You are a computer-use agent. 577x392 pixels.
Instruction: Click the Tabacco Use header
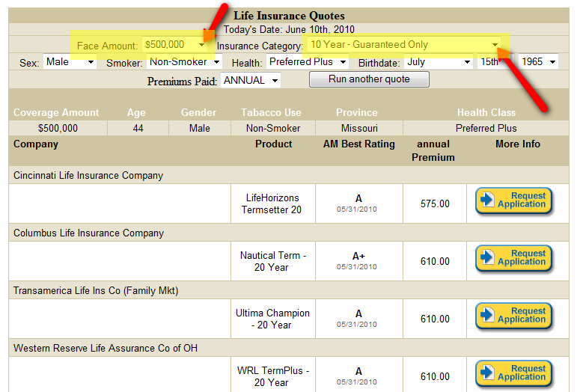pos(271,112)
